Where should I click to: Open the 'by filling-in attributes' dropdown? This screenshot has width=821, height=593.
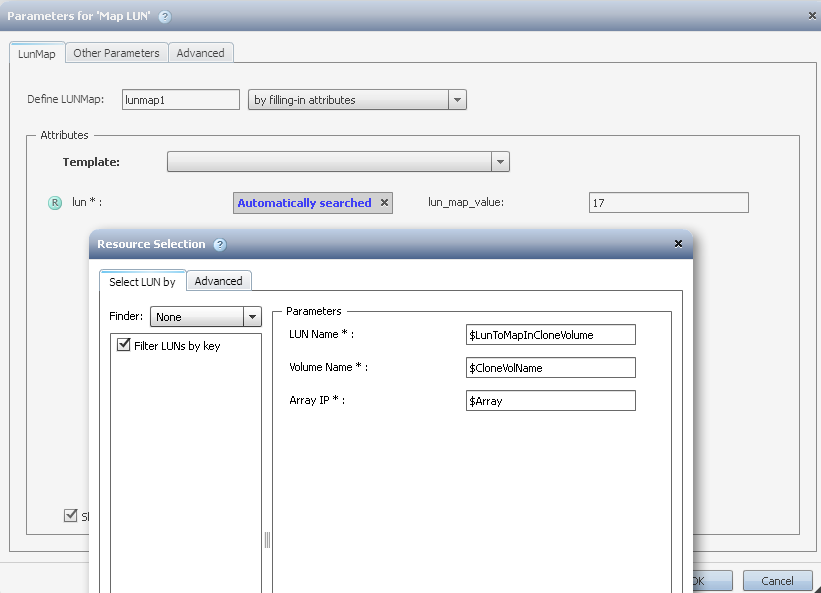click(x=457, y=100)
